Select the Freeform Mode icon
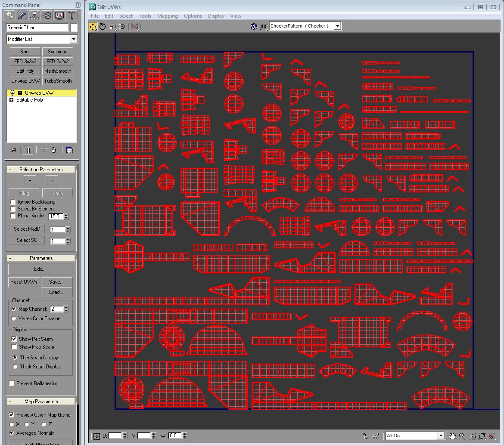 [122, 26]
